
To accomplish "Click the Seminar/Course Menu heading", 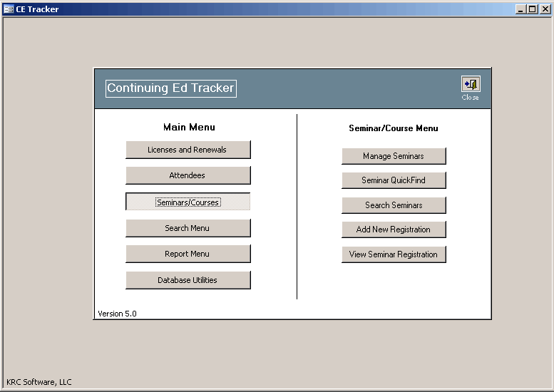I will point(394,128).
